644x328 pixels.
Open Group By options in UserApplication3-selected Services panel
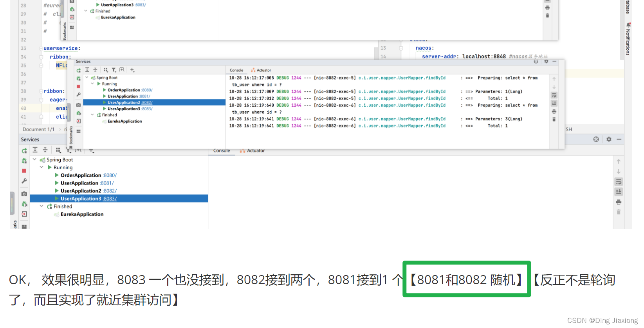(x=58, y=150)
